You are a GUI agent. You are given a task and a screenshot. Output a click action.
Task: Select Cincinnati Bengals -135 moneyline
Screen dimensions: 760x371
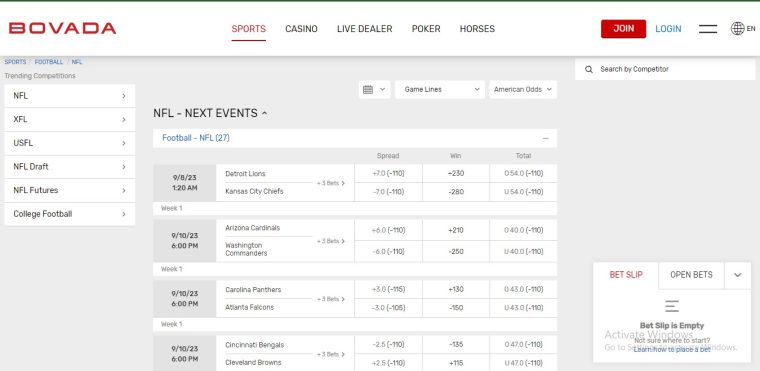[x=456, y=345]
